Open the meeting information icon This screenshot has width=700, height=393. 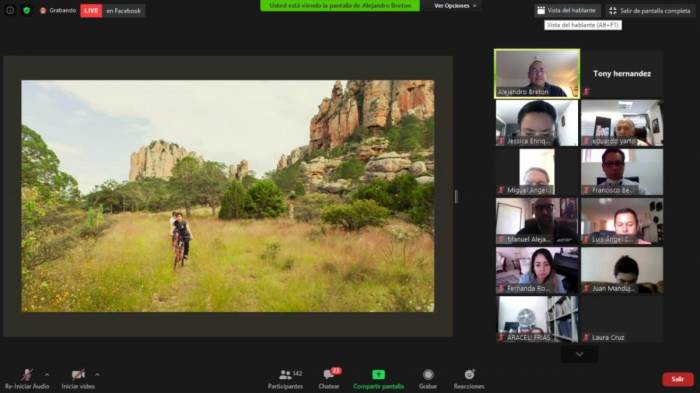10,10
